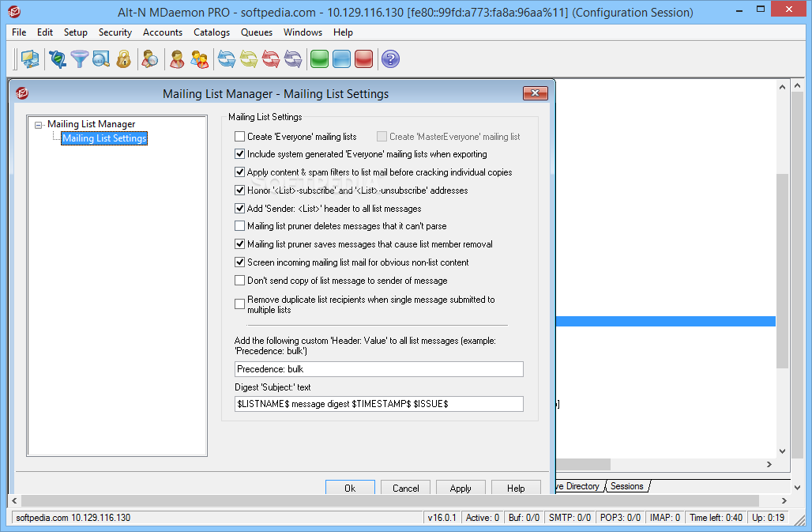The height and width of the screenshot is (532, 812).
Task: Click status bar 'POP3: 0/0' entry
Action: point(620,517)
